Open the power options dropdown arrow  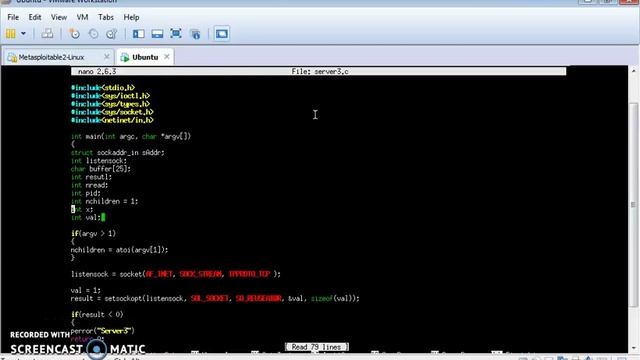coord(23,34)
